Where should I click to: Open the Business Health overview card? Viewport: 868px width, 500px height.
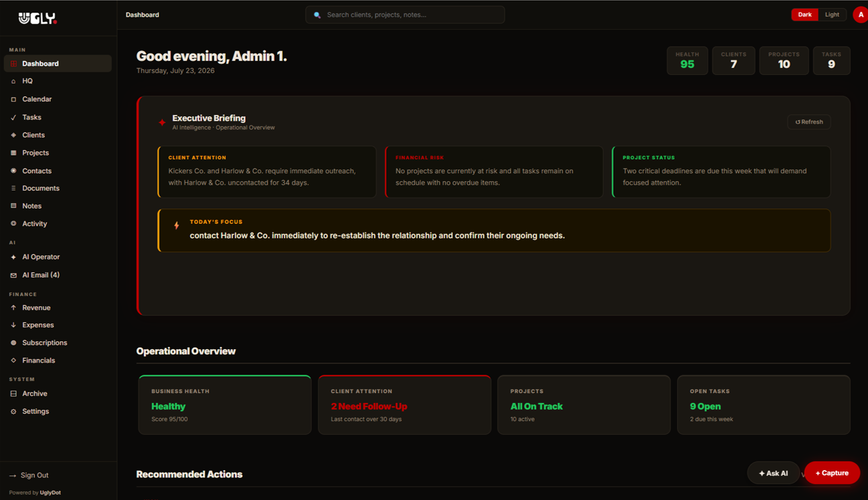click(x=224, y=405)
